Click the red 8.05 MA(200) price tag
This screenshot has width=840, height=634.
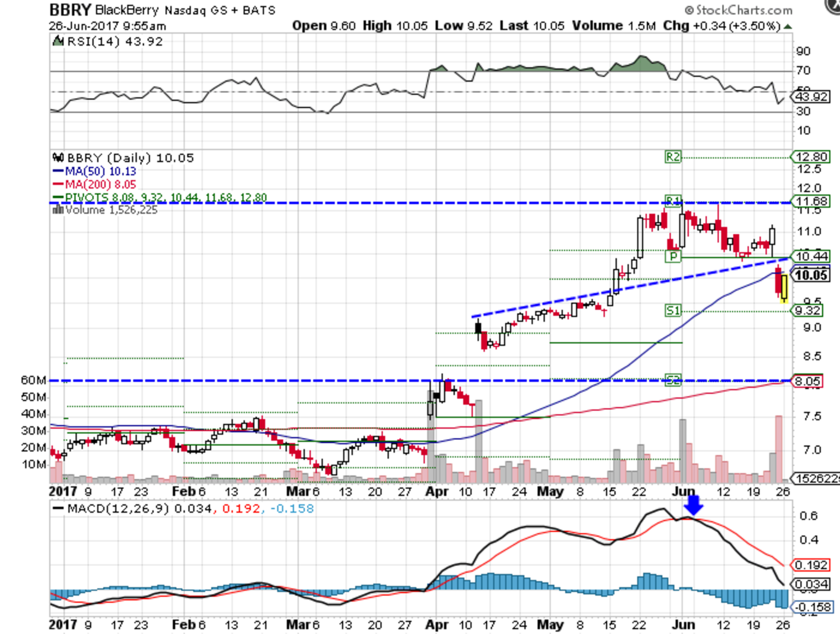(x=808, y=381)
